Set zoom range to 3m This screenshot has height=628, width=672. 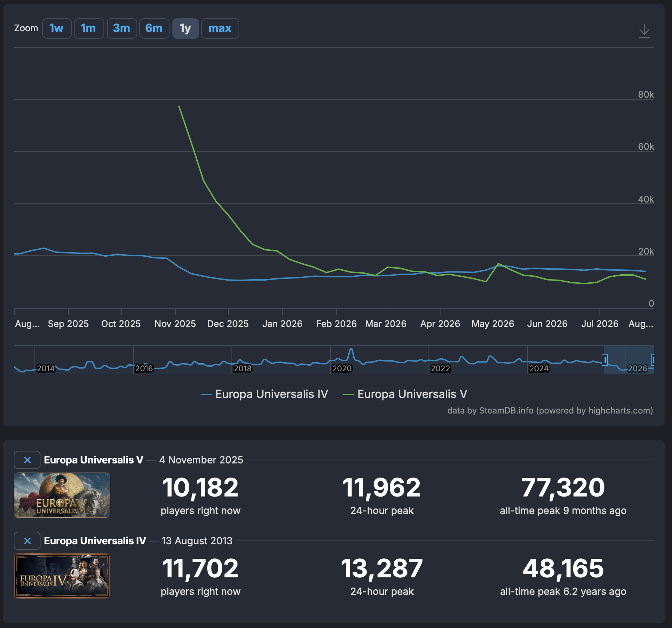click(x=122, y=28)
